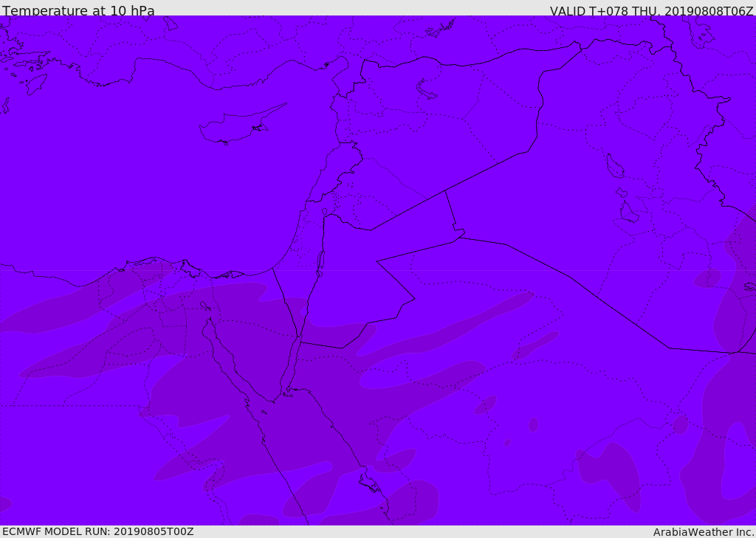Click the 'Temperature at 10 hPa' title
This screenshot has height=538, width=756.
pyautogui.click(x=78, y=10)
